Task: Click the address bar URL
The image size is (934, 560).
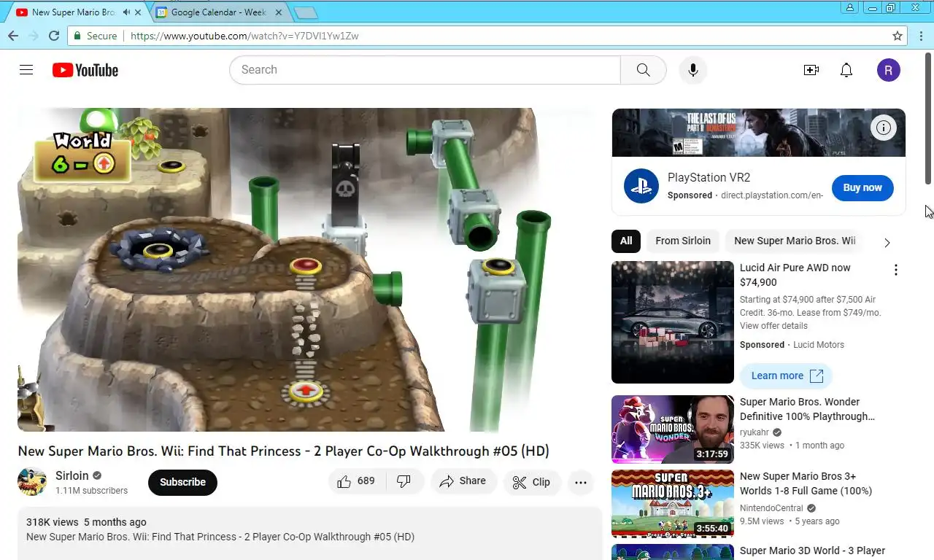Action: [x=244, y=36]
